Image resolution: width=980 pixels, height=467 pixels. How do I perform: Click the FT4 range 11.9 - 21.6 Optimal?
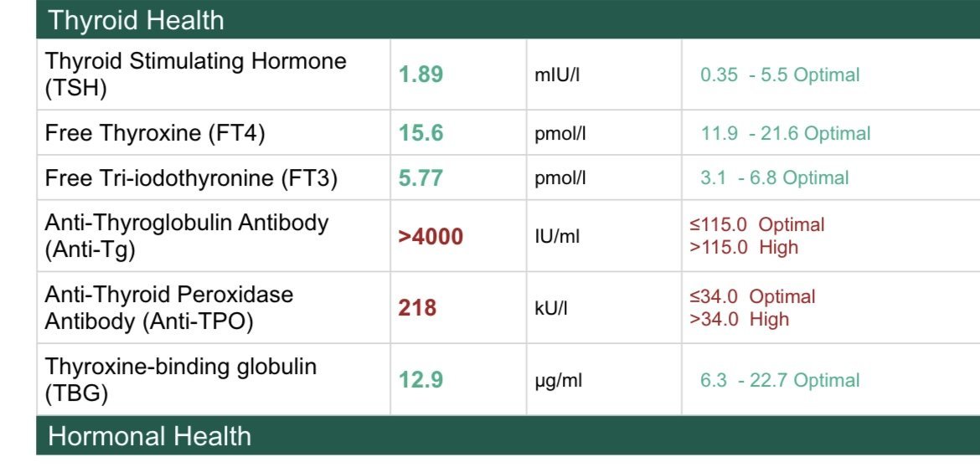tap(786, 134)
